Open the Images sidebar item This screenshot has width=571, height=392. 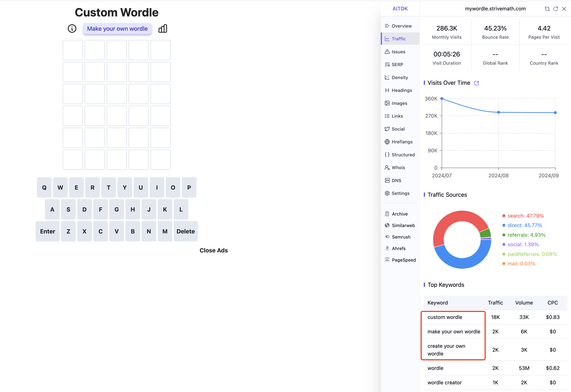(x=400, y=103)
